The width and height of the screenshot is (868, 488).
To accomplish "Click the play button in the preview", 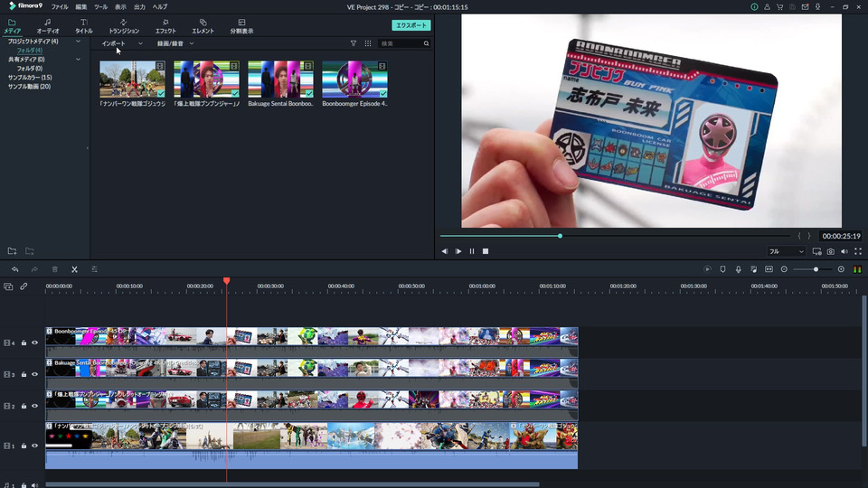I will pyautogui.click(x=458, y=252).
